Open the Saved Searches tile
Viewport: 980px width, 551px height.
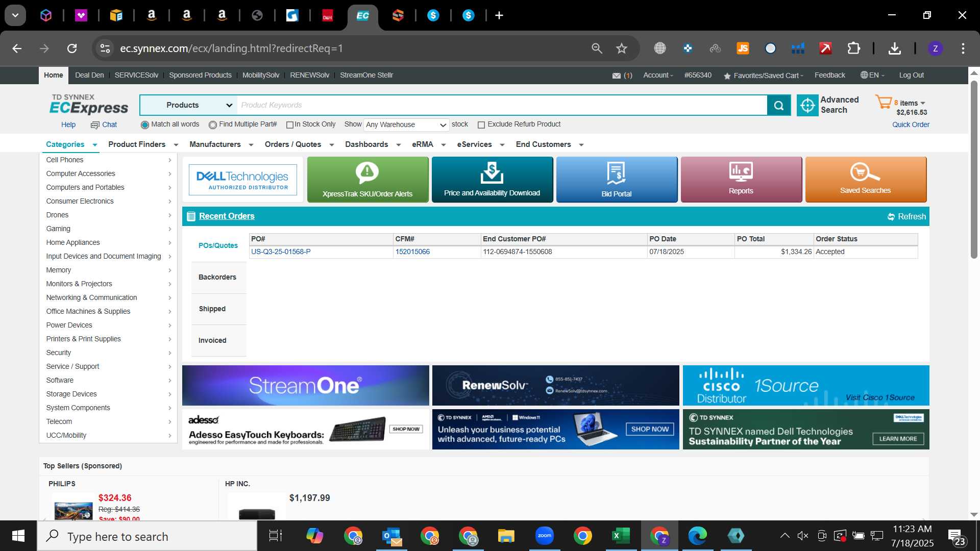tap(866, 180)
